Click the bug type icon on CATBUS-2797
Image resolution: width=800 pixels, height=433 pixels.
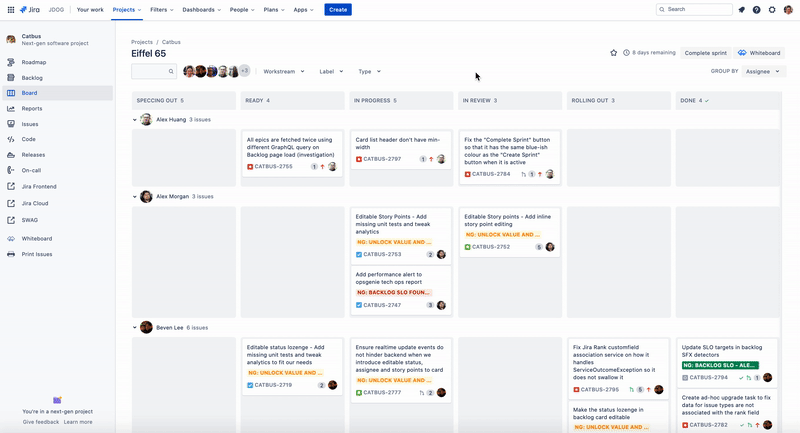point(359,159)
